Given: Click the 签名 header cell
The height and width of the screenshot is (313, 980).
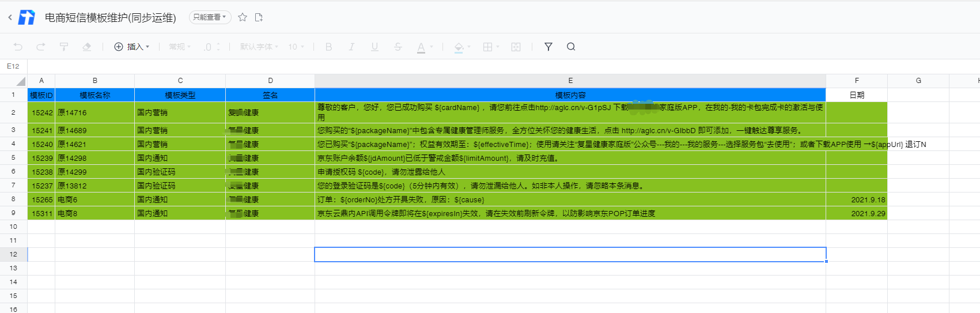Looking at the screenshot, I should click(x=270, y=95).
